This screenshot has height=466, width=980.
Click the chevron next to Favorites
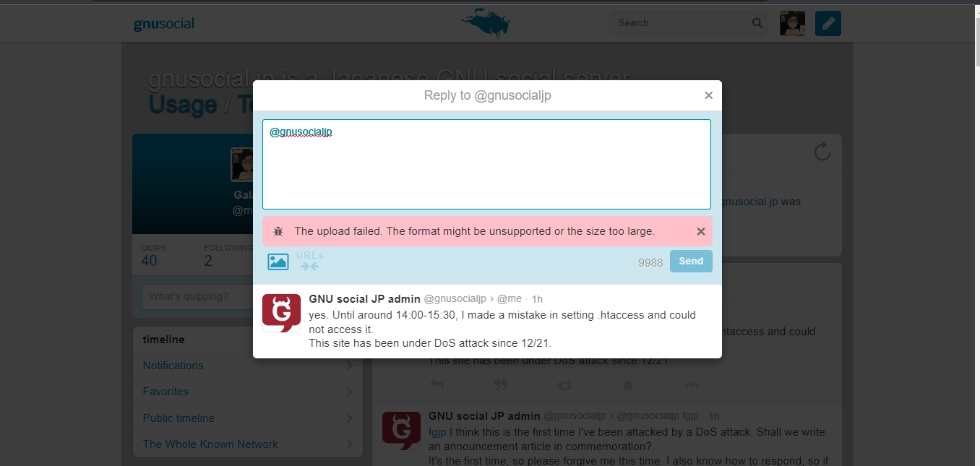(x=350, y=392)
